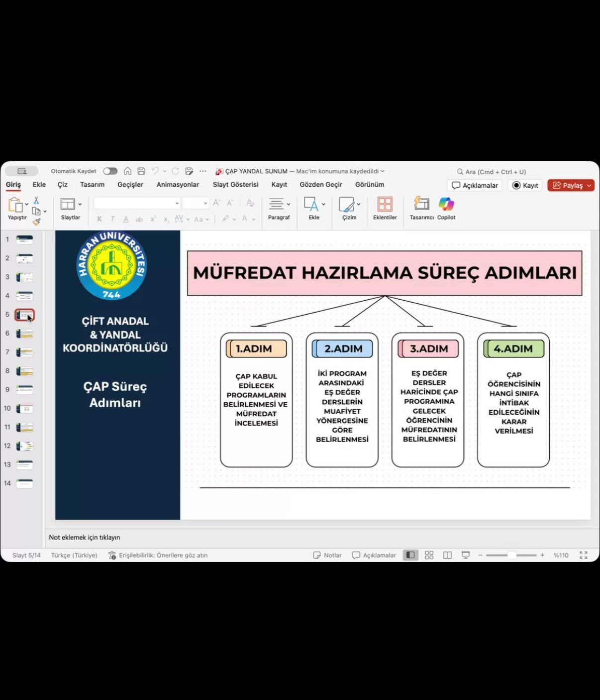Toggle Normal view button in status bar
The height and width of the screenshot is (700, 600).
(x=410, y=555)
